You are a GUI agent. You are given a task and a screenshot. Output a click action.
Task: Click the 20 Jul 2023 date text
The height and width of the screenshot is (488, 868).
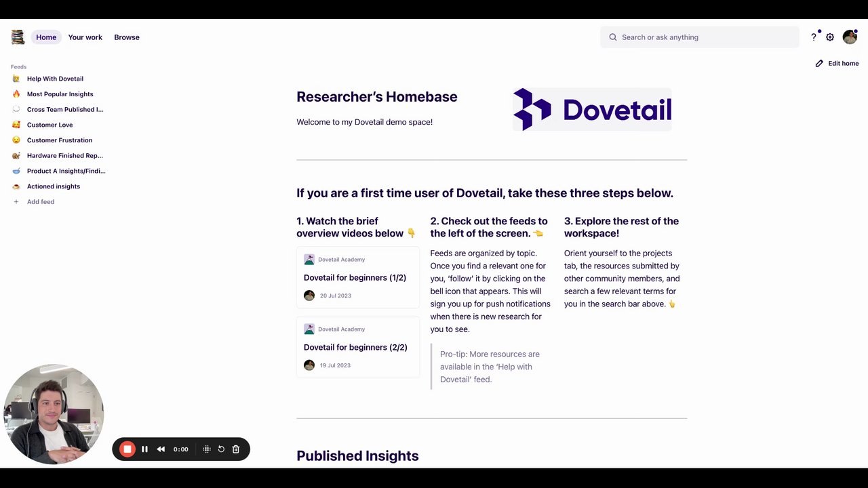click(336, 296)
